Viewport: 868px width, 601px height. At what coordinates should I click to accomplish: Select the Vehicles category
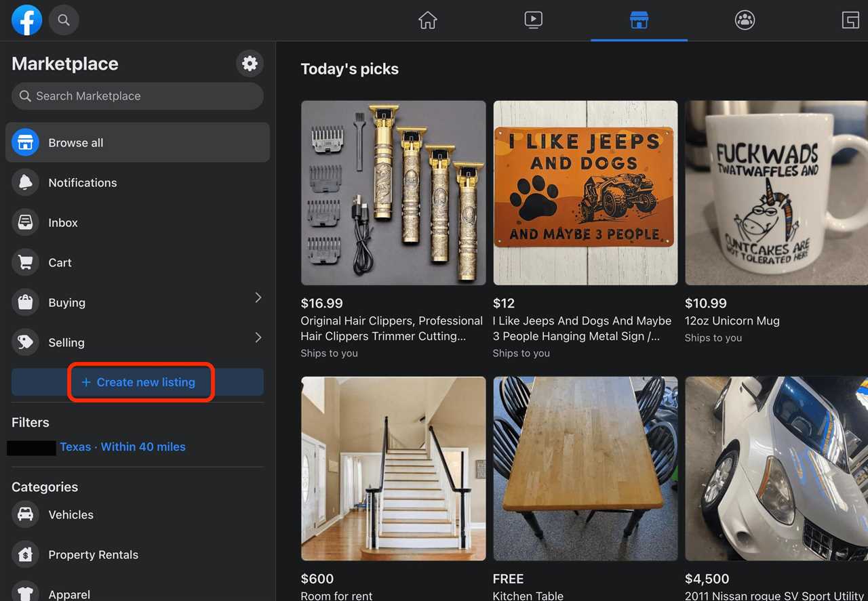click(x=71, y=515)
